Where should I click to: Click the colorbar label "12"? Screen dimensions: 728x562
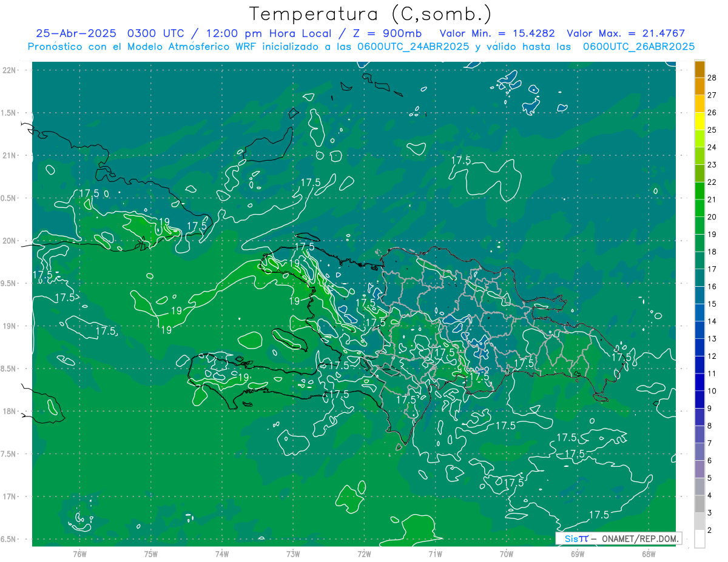(712, 356)
